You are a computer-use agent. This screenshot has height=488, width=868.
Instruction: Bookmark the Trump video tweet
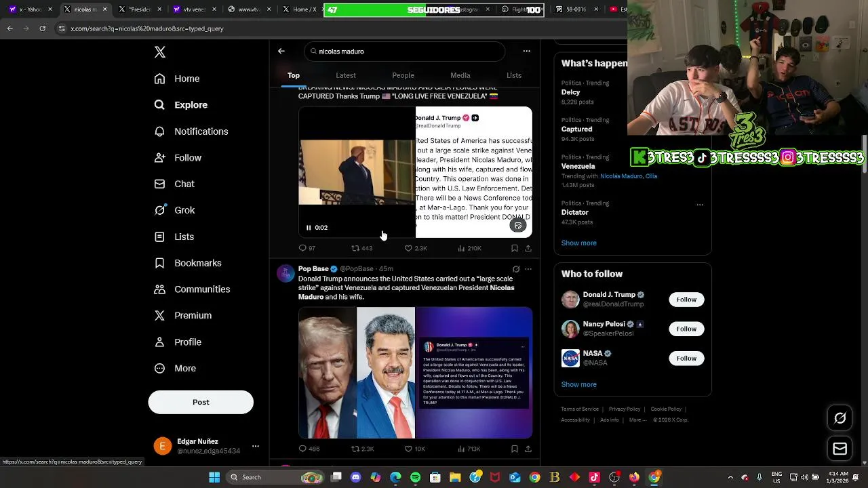click(515, 248)
